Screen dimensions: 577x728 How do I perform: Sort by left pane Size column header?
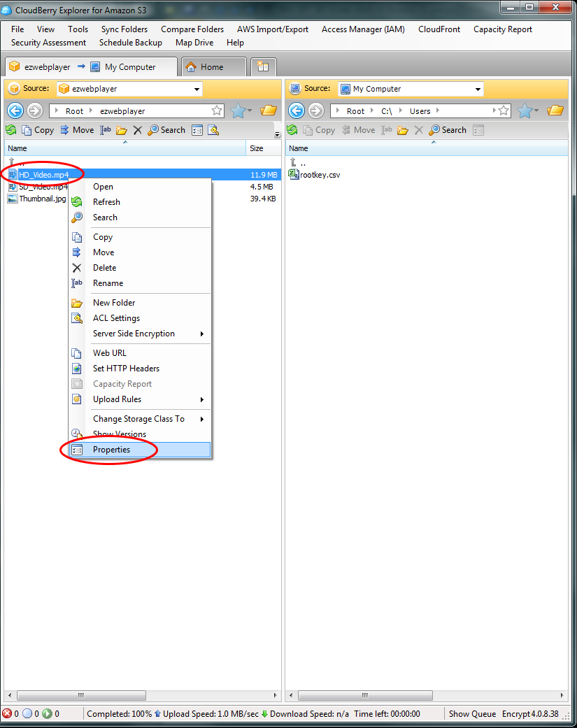tap(263, 148)
